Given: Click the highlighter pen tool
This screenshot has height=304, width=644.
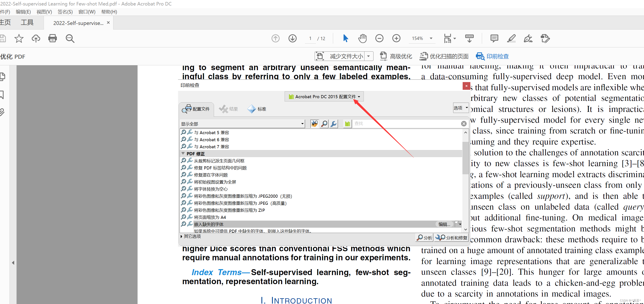Looking at the screenshot, I should pos(511,38).
